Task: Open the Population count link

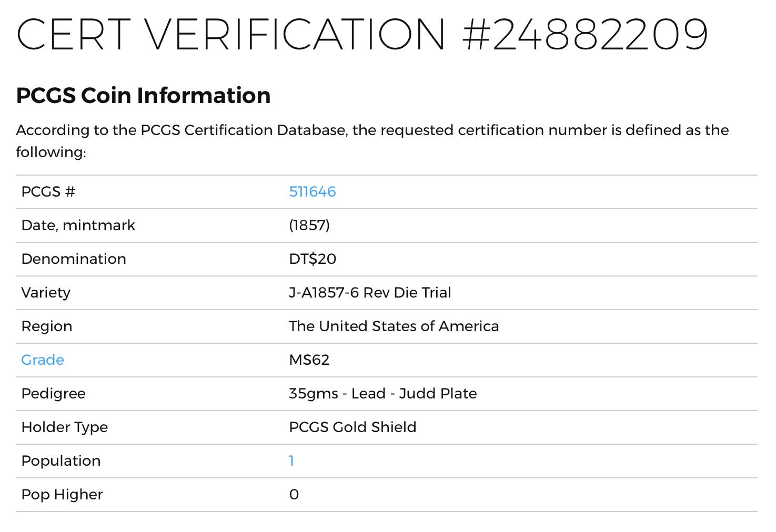Action: pos(291,461)
